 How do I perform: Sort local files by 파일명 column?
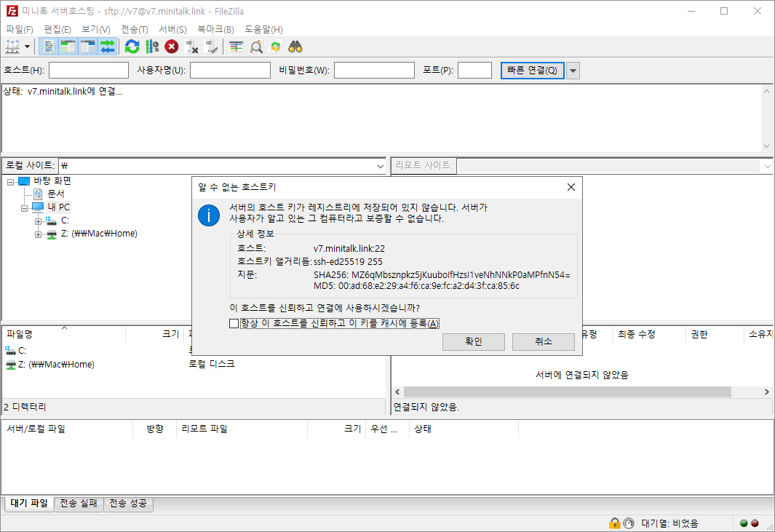pyautogui.click(x=64, y=334)
